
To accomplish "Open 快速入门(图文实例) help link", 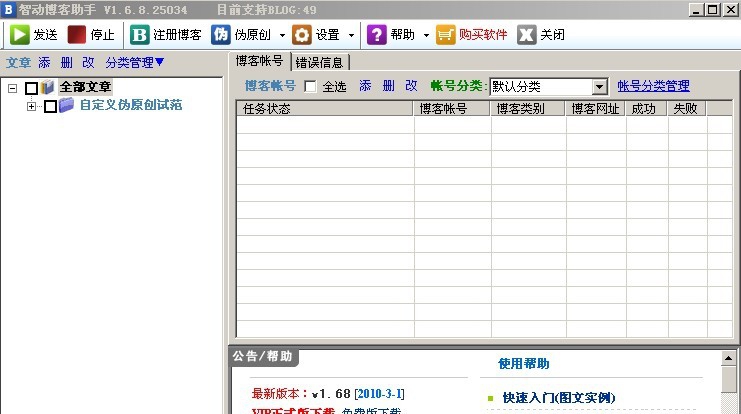I will click(559, 398).
